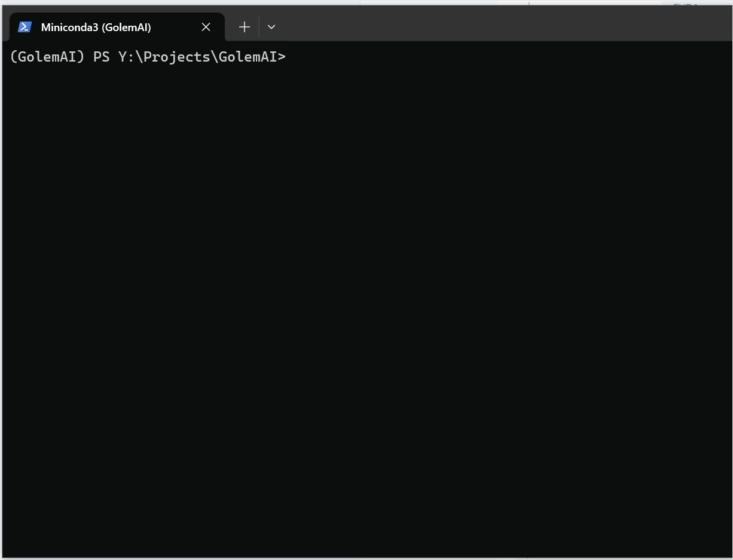The image size is (733, 560).
Task: Click the (GolemAI) environment name in the prompt
Action: tap(47, 57)
